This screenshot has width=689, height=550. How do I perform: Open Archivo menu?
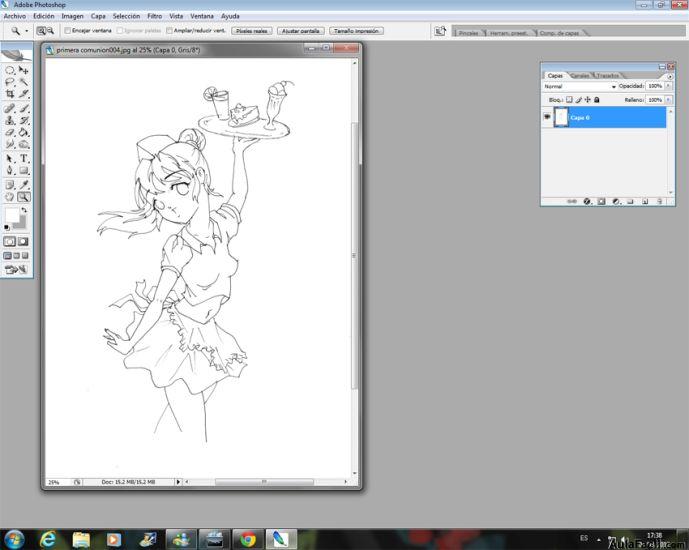15,16
